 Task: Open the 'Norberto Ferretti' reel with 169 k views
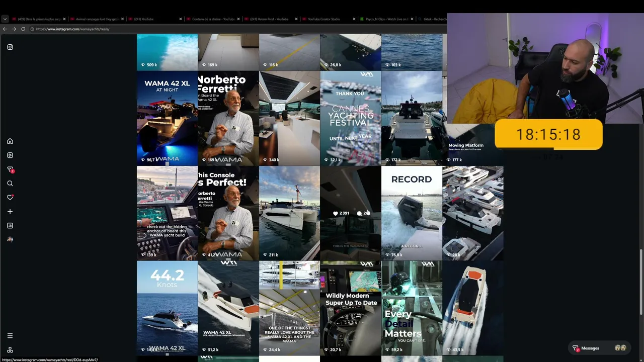[228, 118]
